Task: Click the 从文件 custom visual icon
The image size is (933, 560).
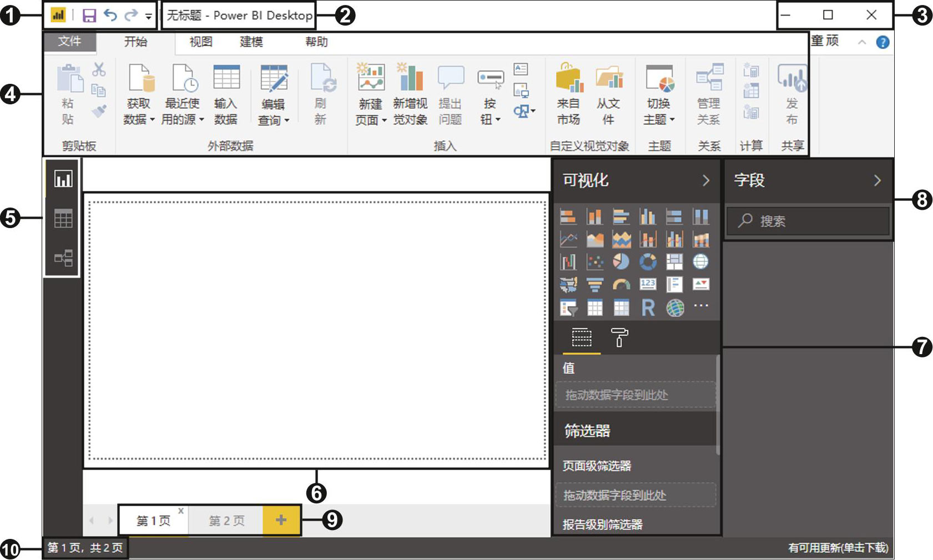Action: click(x=609, y=78)
